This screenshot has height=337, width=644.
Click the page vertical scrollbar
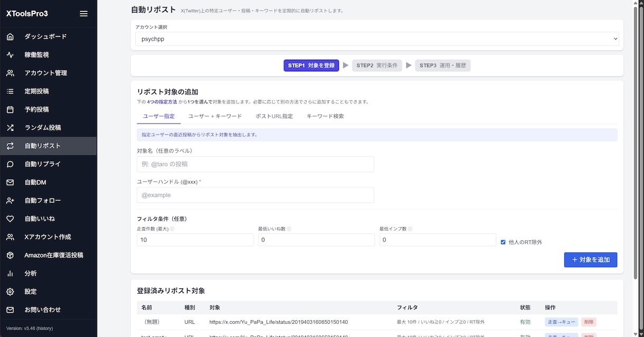[x=636, y=143]
